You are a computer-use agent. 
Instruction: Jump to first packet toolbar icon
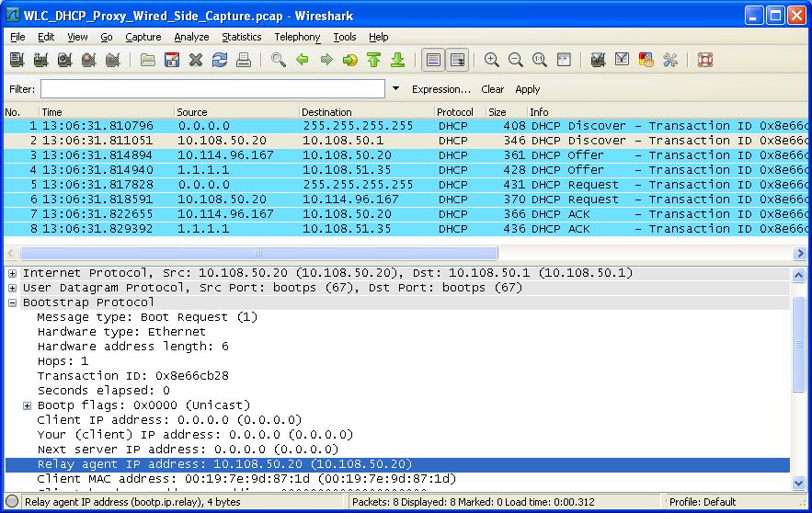(x=373, y=61)
